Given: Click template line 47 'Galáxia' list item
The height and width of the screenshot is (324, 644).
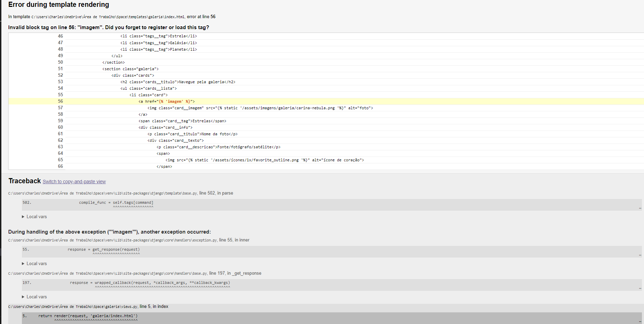Looking at the screenshot, I should [x=159, y=43].
